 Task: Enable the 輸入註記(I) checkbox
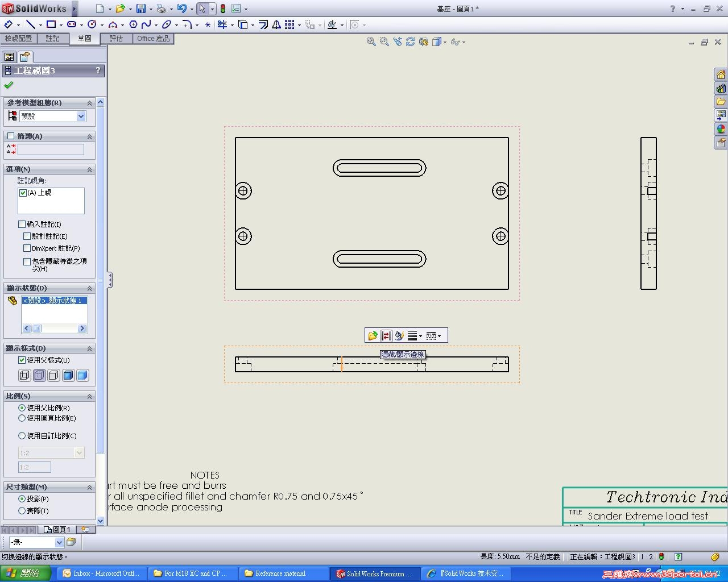coord(22,225)
